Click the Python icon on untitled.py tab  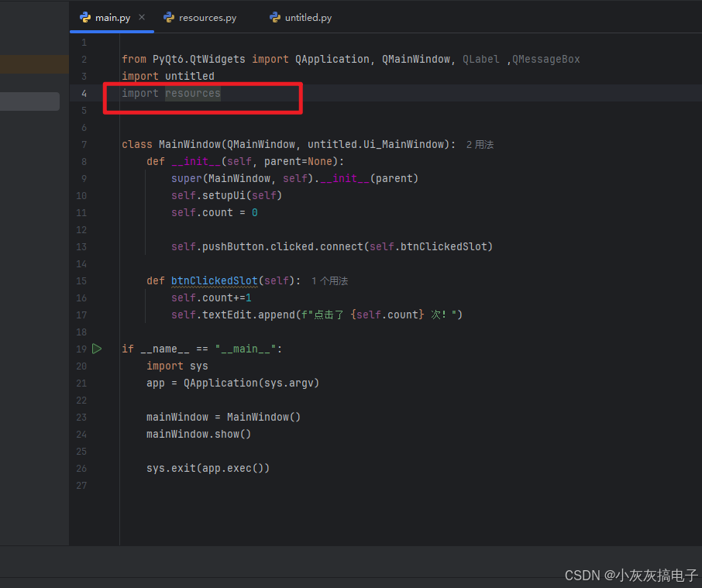coord(274,17)
